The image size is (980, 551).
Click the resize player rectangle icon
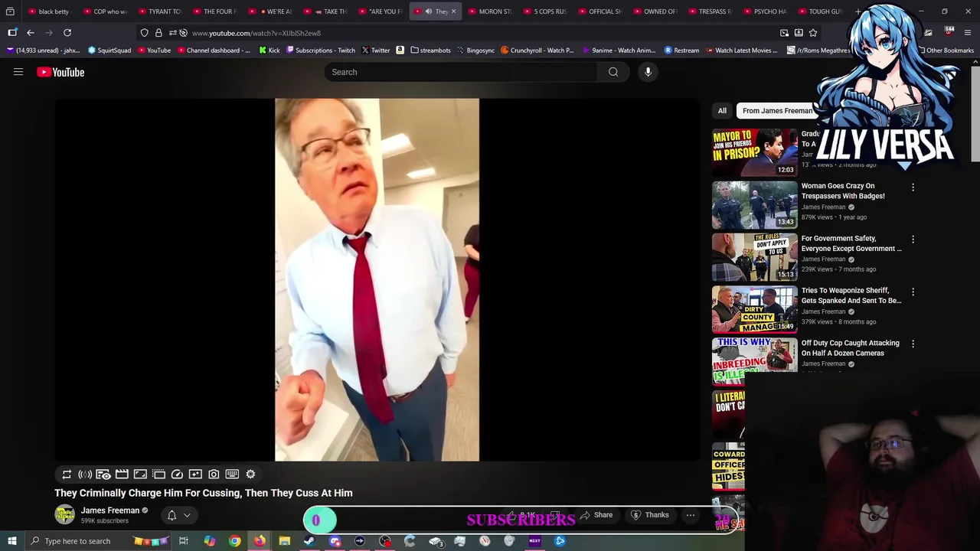pyautogui.click(x=140, y=474)
